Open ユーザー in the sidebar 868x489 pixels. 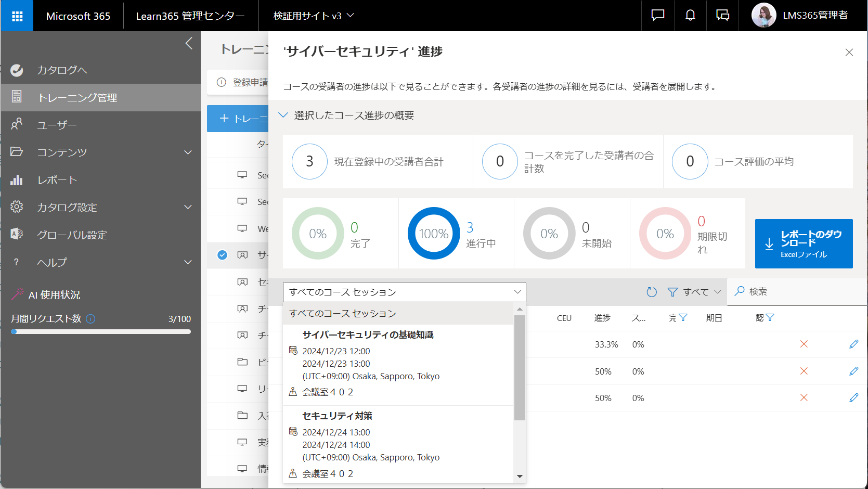[x=101, y=125]
